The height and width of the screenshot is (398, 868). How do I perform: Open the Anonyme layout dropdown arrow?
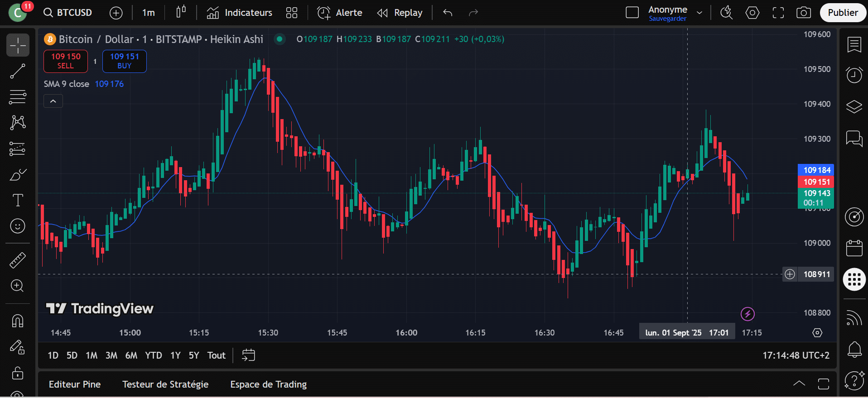point(699,13)
